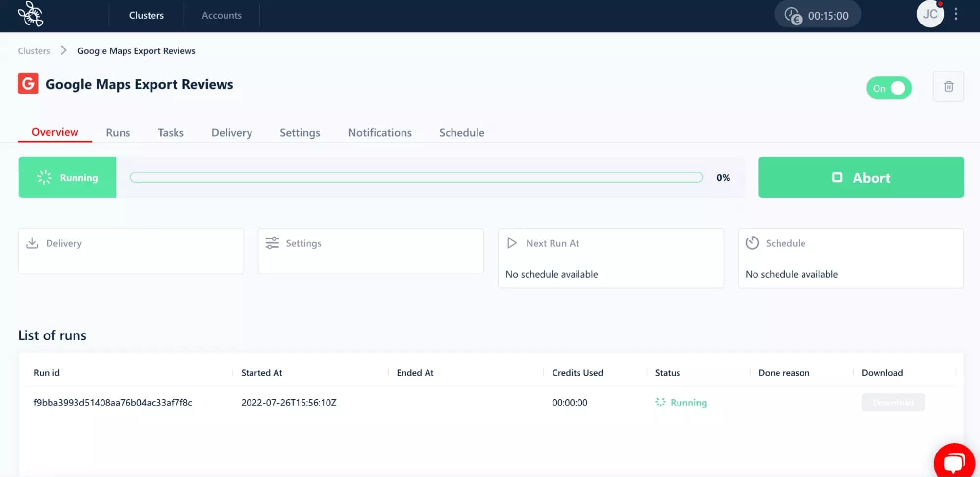
Task: Click the Next Run At play icon
Action: pyautogui.click(x=512, y=243)
